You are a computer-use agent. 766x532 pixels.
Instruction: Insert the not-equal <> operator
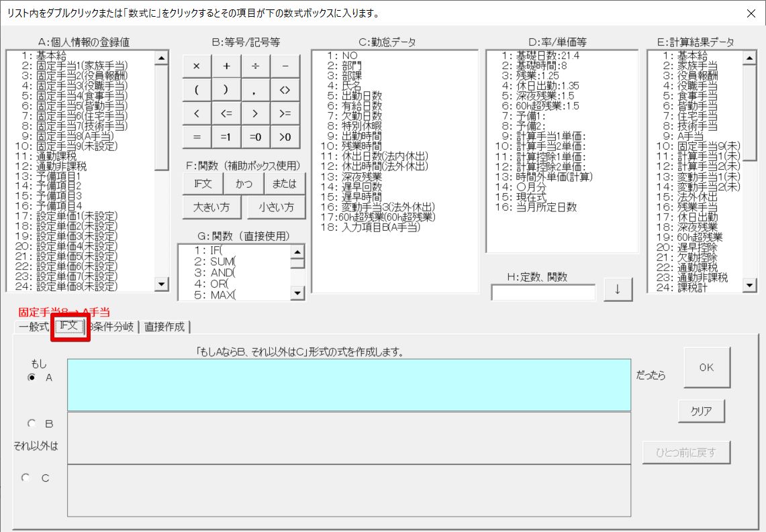[x=285, y=90]
